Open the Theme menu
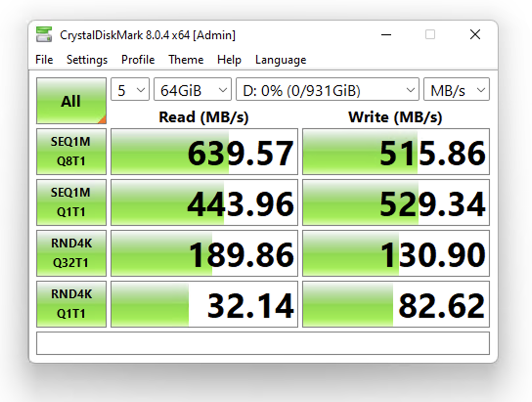This screenshot has height=402, width=532. [x=186, y=60]
